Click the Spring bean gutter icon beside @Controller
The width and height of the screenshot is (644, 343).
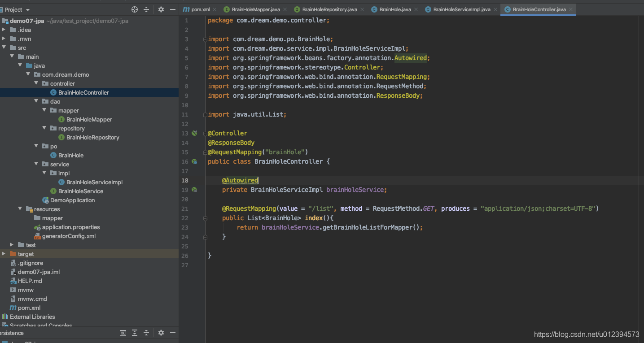click(194, 133)
